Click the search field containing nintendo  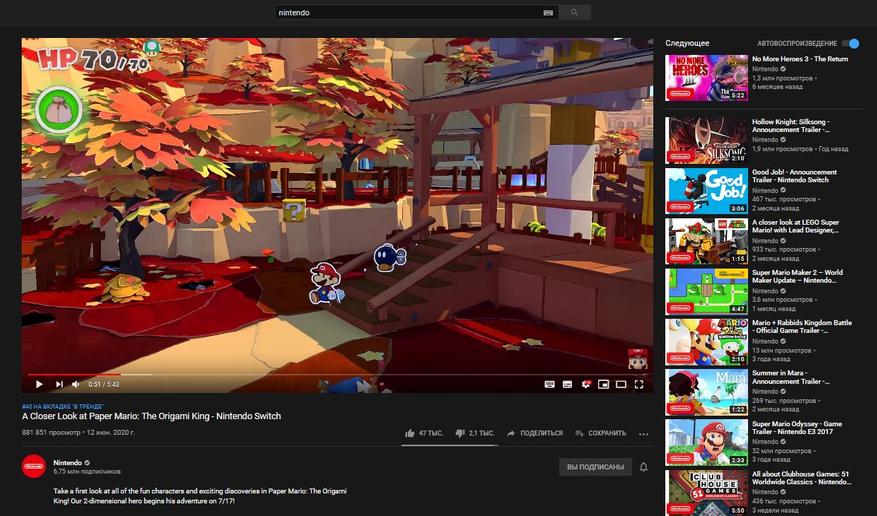pyautogui.click(x=408, y=12)
